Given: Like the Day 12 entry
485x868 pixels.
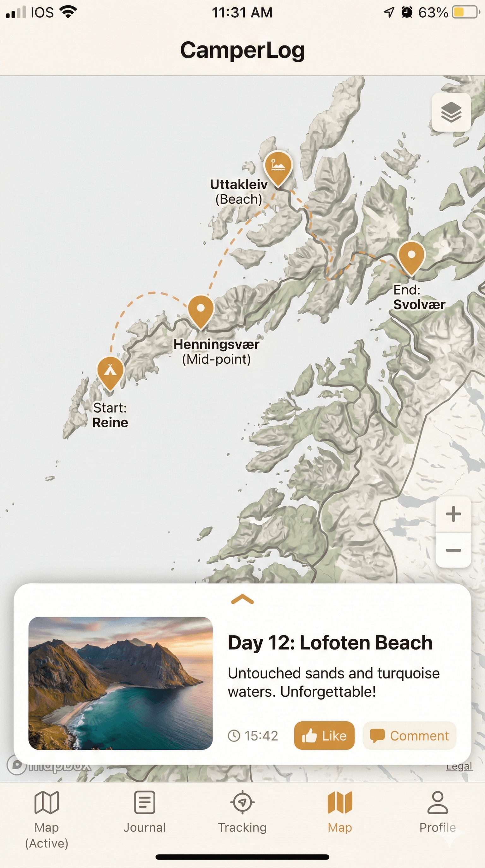Looking at the screenshot, I should [x=324, y=736].
